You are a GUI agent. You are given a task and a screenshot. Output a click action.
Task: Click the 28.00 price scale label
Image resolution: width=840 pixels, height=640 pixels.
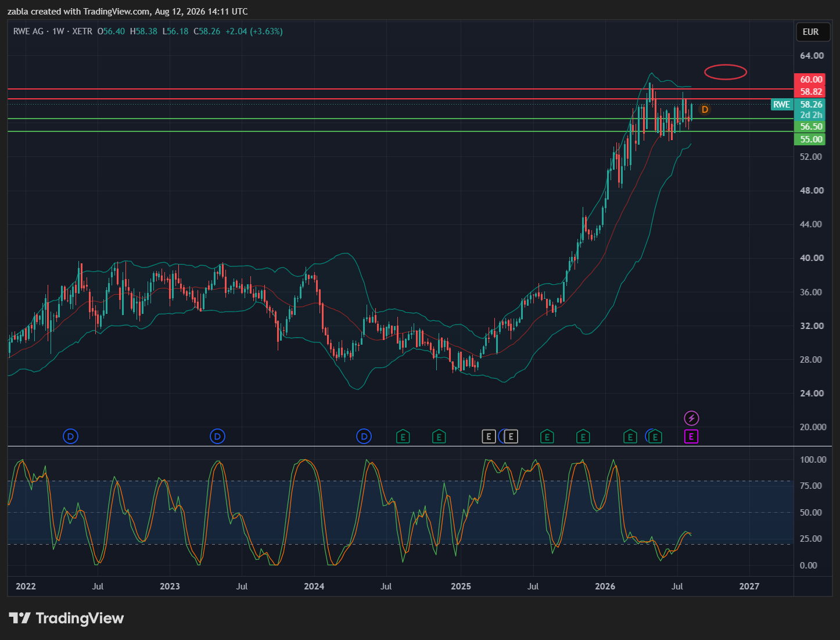click(x=812, y=360)
